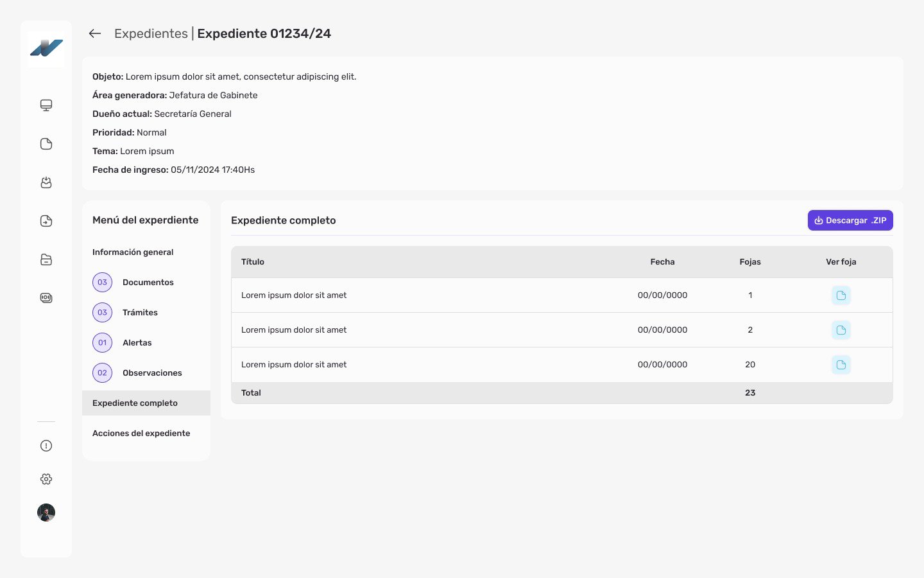Open the alert info circle icon in sidebar
The image size is (924, 578).
[x=46, y=446]
